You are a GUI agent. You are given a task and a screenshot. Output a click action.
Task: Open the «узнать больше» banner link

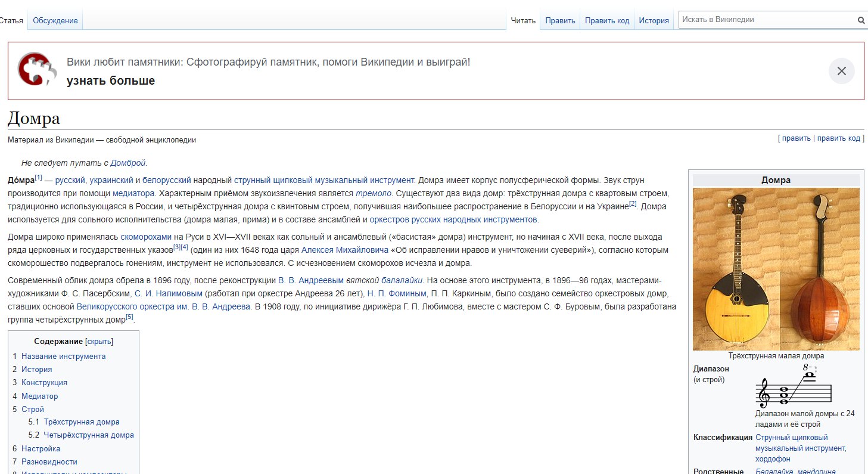(111, 80)
